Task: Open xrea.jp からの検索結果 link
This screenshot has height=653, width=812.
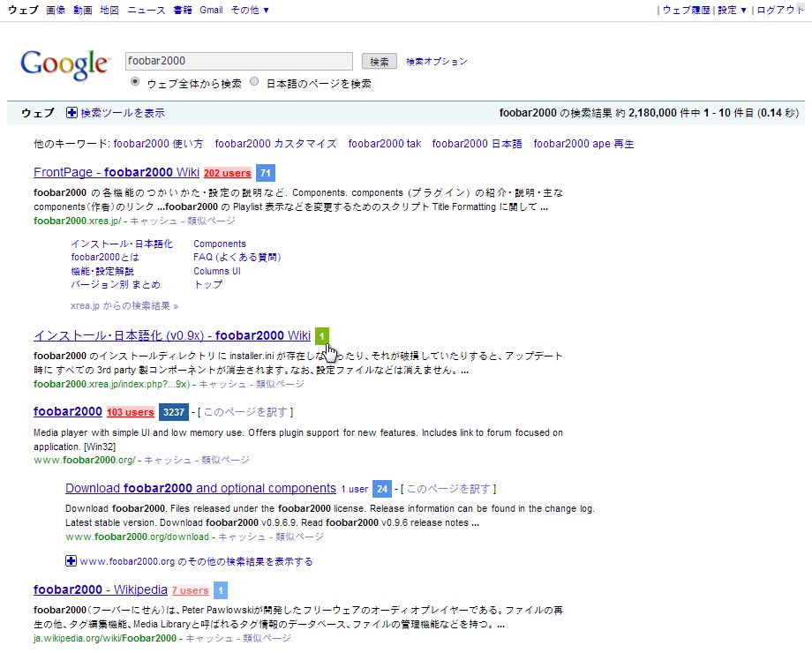Action: pyautogui.click(x=124, y=306)
